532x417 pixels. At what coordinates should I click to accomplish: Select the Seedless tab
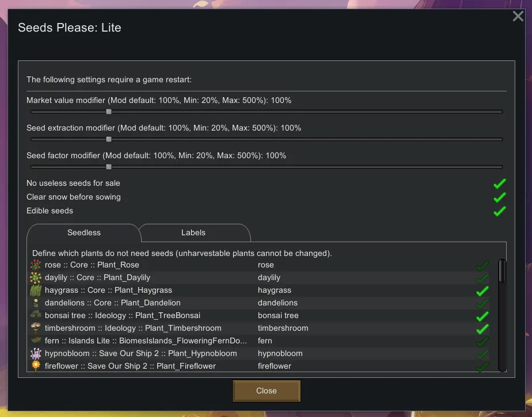click(84, 233)
